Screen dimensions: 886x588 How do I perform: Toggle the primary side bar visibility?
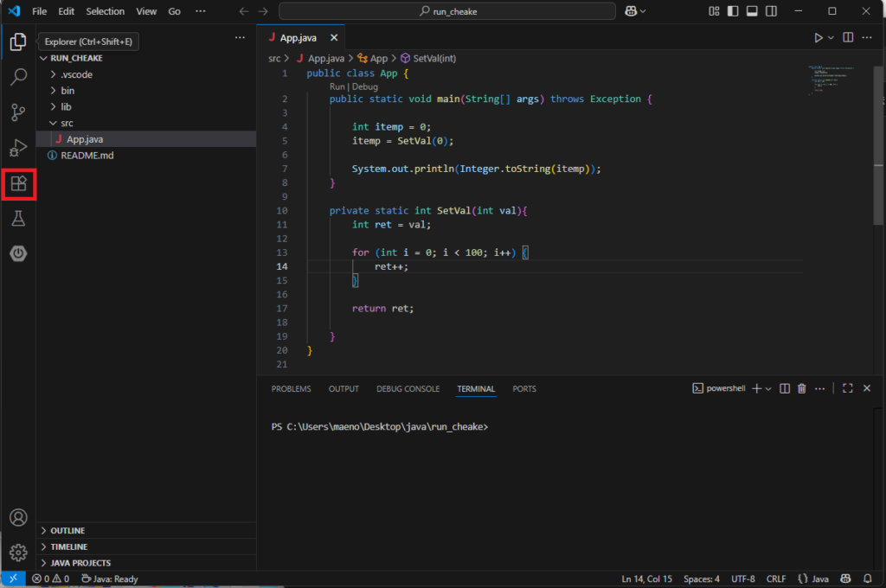pyautogui.click(x=733, y=11)
